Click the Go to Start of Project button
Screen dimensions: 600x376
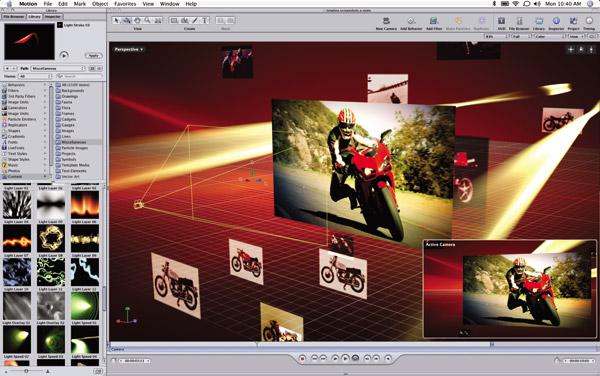[315, 358]
